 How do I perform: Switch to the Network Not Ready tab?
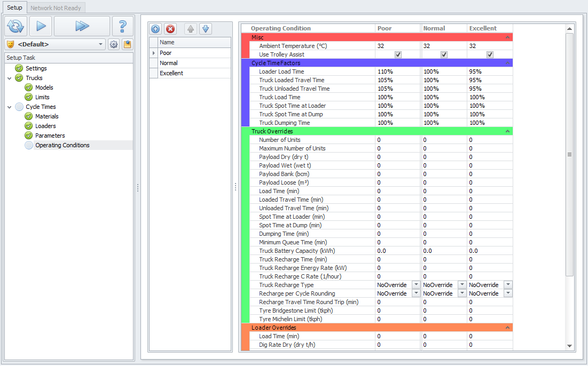click(56, 8)
